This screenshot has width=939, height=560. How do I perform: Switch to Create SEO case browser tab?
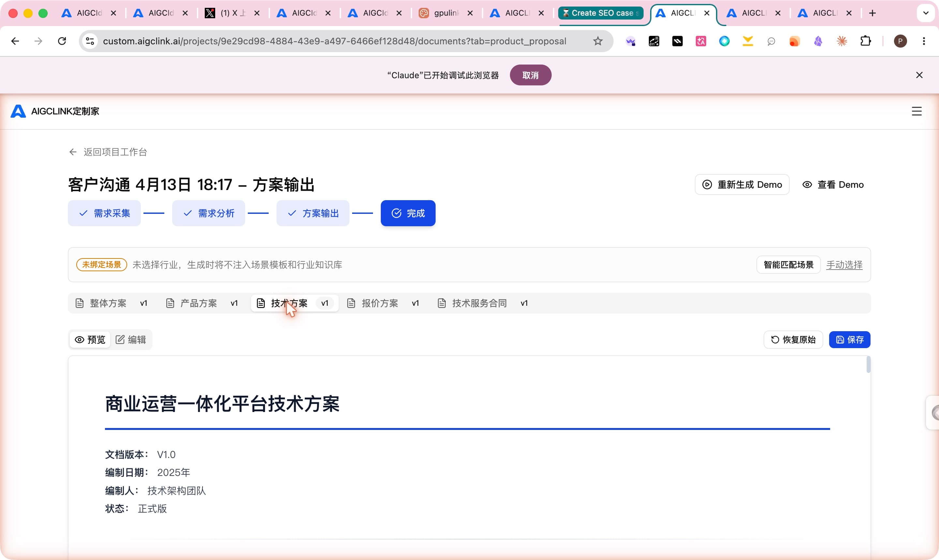click(601, 13)
